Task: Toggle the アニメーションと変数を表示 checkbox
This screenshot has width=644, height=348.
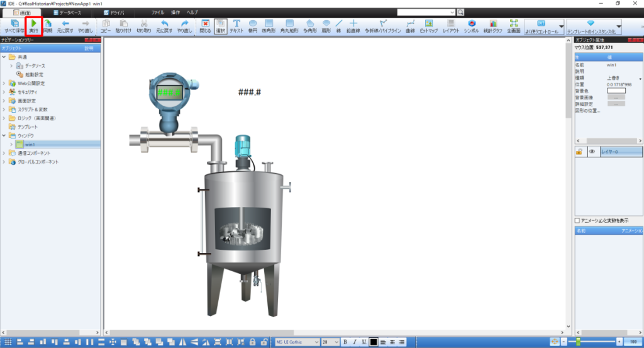Action: click(x=577, y=221)
